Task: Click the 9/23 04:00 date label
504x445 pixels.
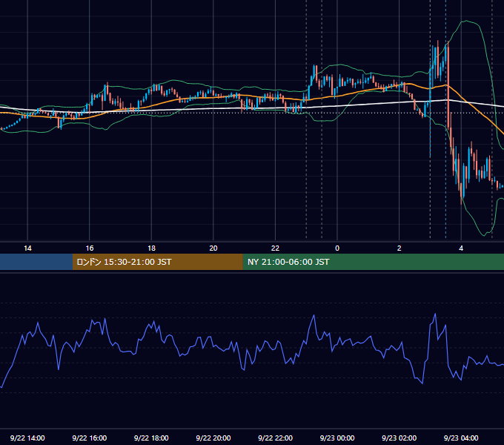Action: click(x=461, y=438)
